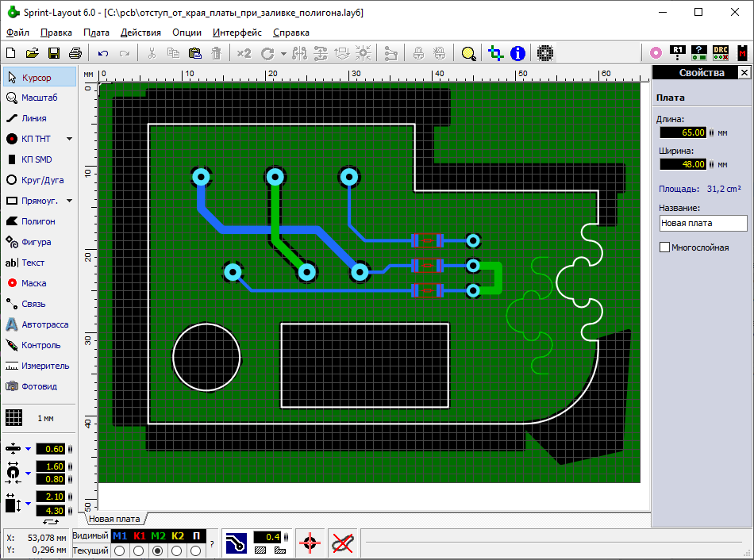Viewport: 754px width, 560px height.
Task: Open the Опции menu
Action: (187, 33)
